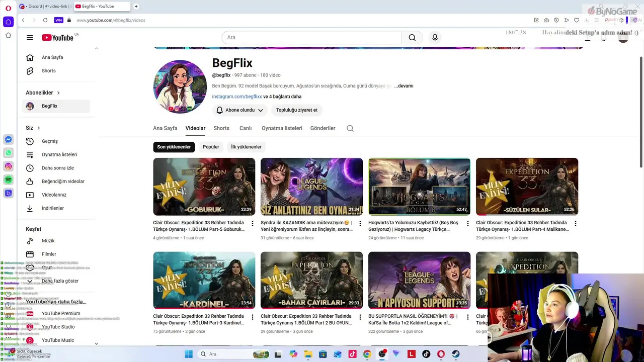Open the Gönderiler channel tab
Image resolution: width=644 pixels, height=362 pixels.
(x=323, y=128)
